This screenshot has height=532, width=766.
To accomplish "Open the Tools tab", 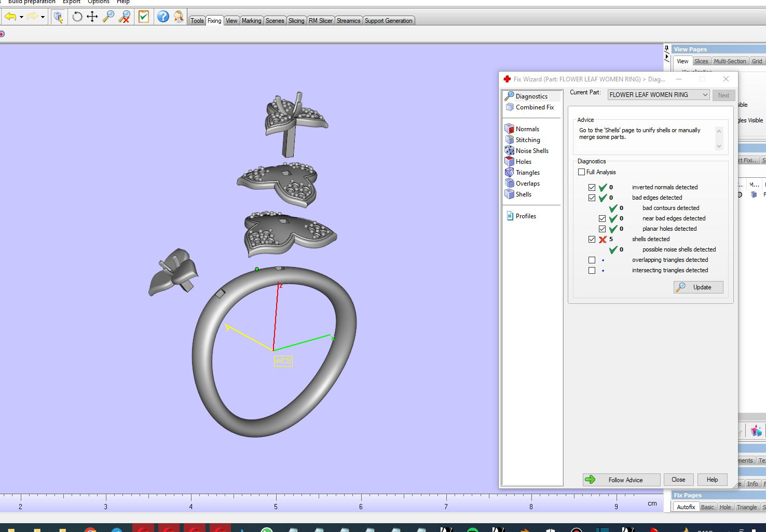I will pyautogui.click(x=197, y=21).
